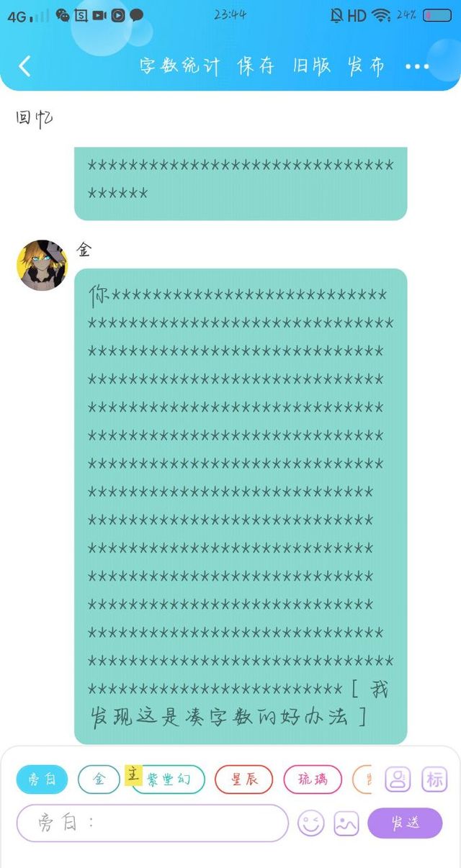Switch to 旧版 old version

coord(312,66)
